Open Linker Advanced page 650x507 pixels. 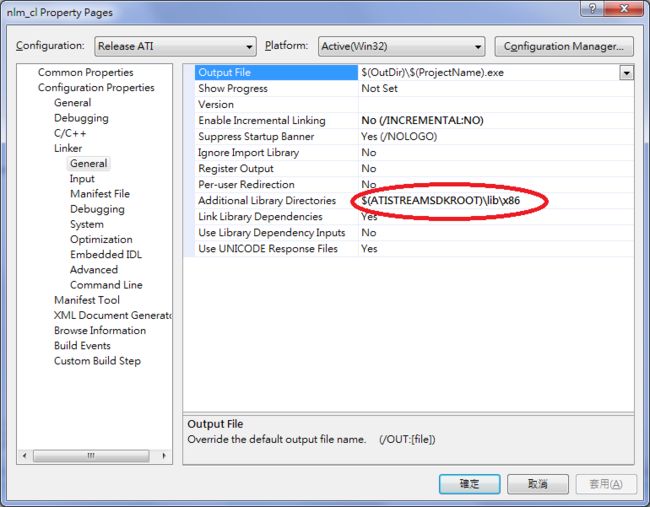(94, 269)
